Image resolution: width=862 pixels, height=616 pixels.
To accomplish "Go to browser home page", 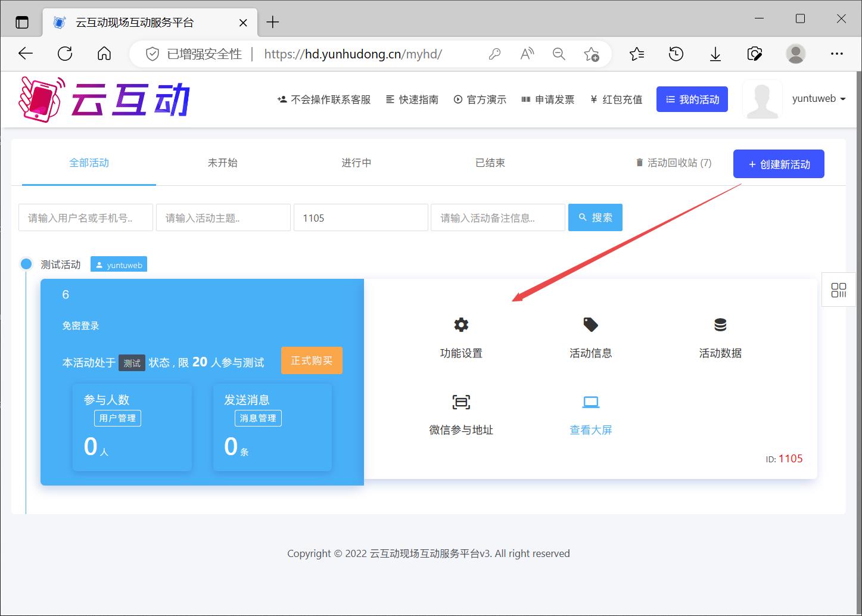I will tap(104, 54).
